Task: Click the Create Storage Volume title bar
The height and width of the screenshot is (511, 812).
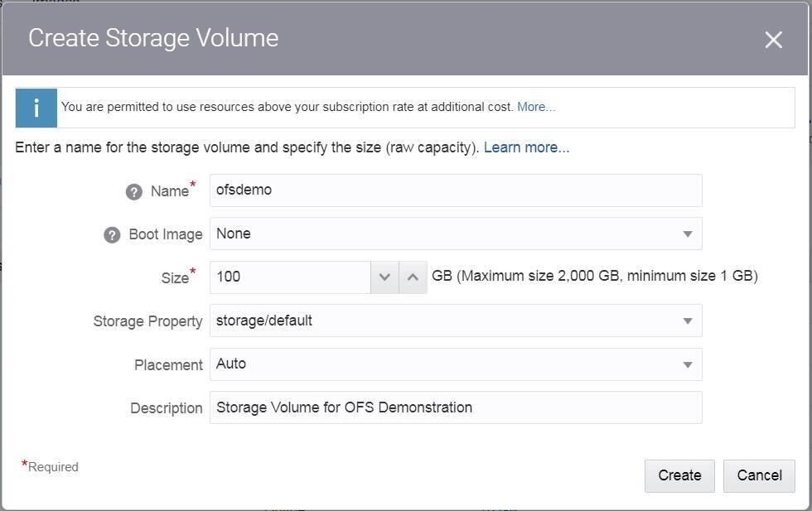Action: click(152, 38)
